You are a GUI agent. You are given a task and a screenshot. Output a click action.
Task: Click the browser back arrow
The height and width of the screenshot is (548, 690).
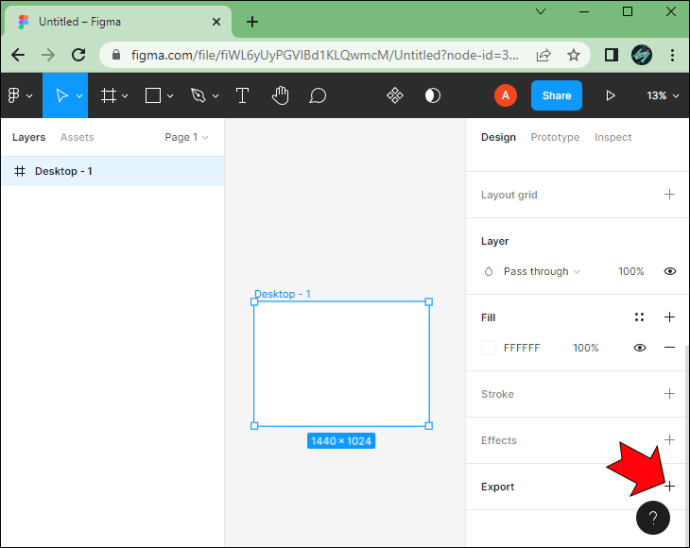[x=18, y=55]
